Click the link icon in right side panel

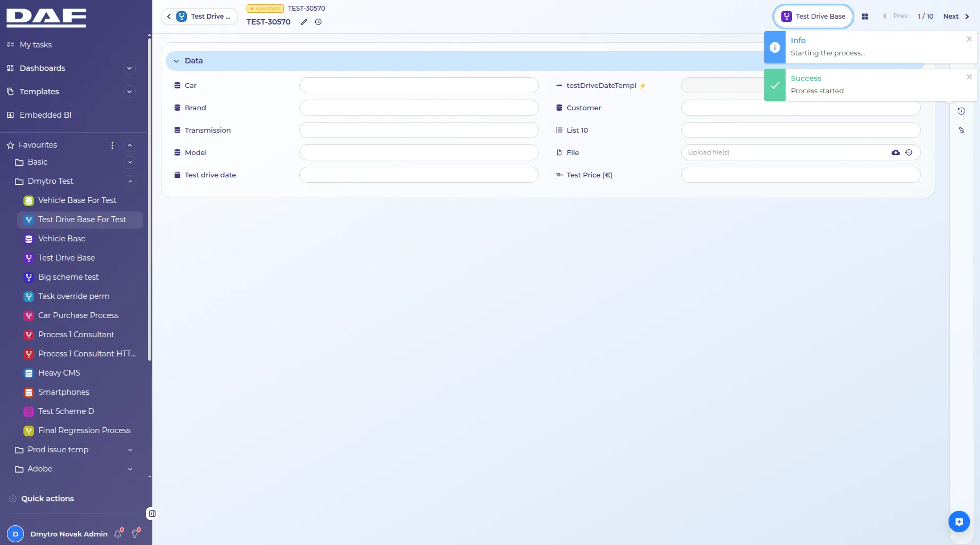[961, 131]
